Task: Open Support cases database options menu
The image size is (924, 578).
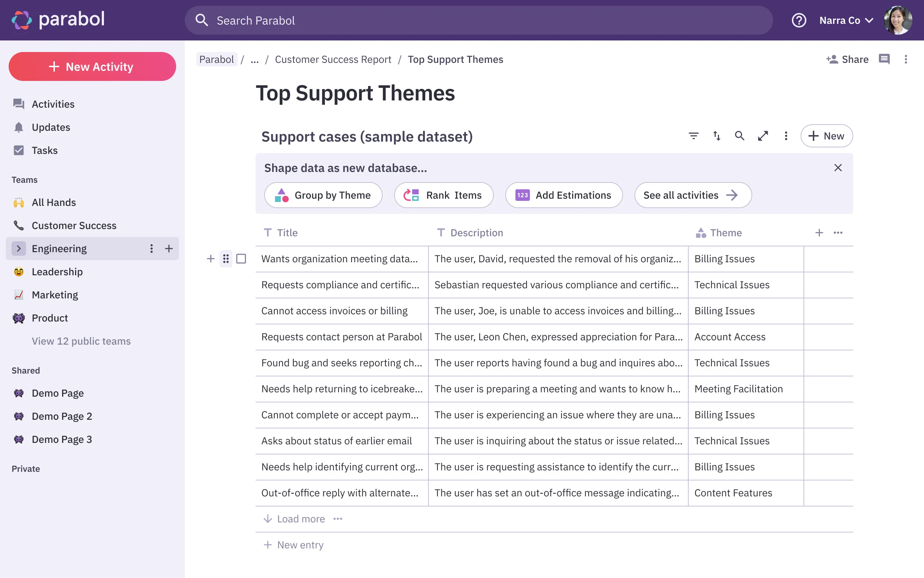Action: (786, 136)
